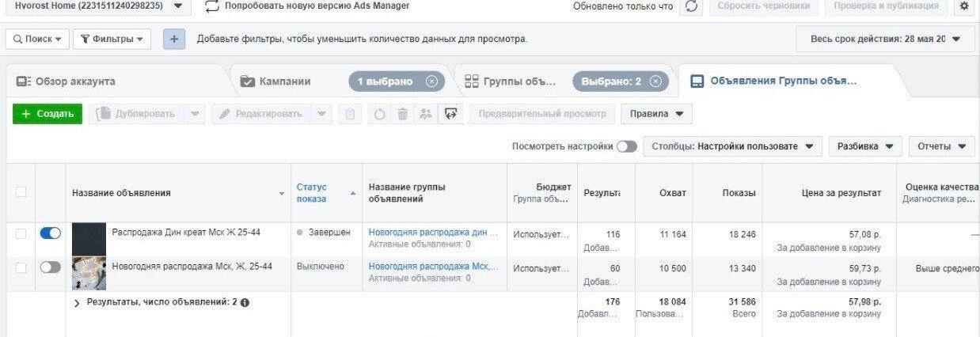Click the 'Распродажа Дин креат' ad thumbnail
The width and height of the screenshot is (980, 337).
(x=89, y=239)
